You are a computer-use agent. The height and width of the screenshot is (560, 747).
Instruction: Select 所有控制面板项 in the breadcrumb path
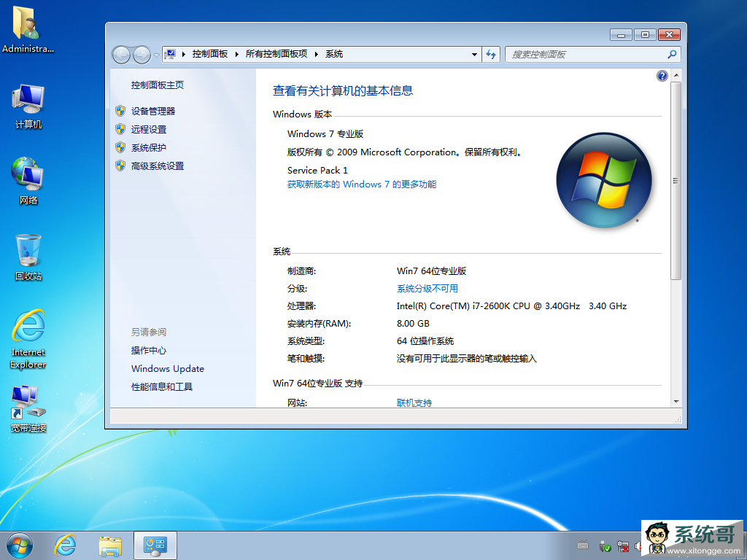tap(276, 54)
